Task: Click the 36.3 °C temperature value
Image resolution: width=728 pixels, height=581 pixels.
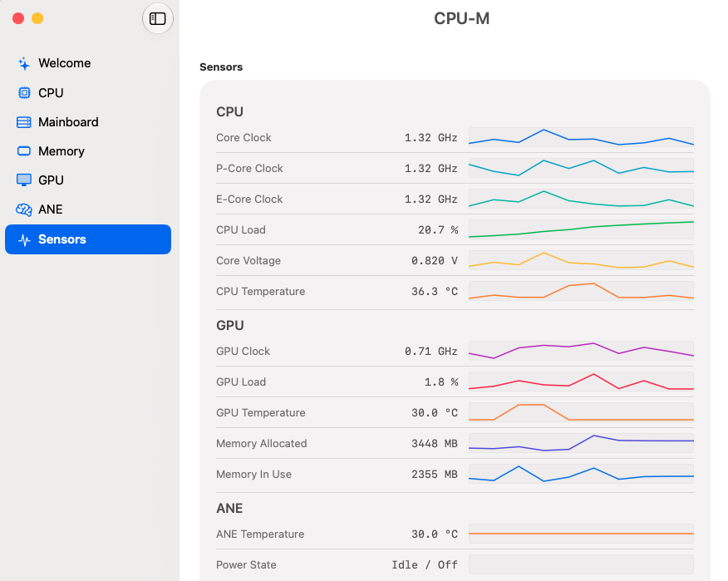Action: pyautogui.click(x=435, y=291)
